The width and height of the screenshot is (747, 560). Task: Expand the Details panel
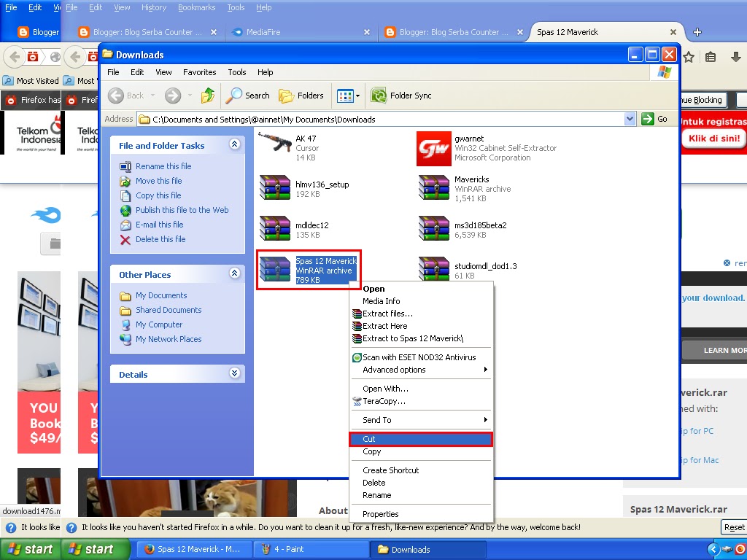coord(234,373)
